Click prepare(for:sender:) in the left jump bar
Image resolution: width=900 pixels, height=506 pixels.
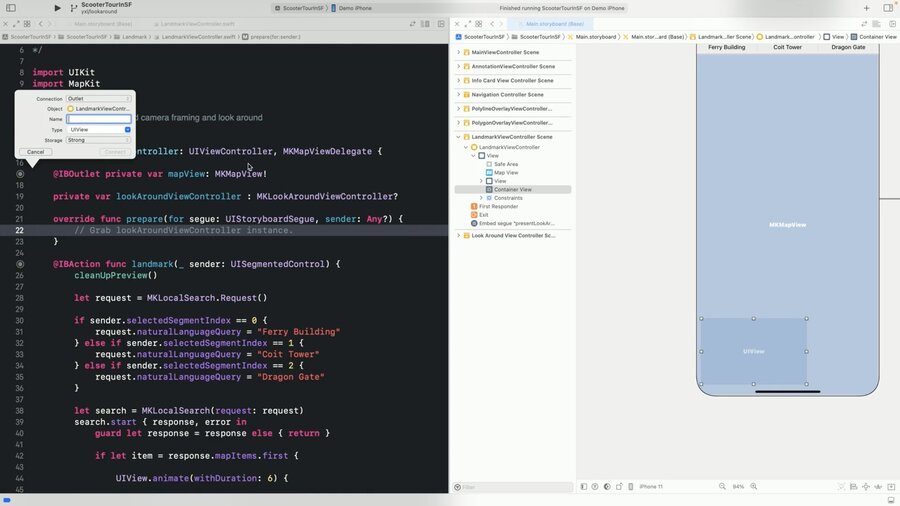pos(271,37)
